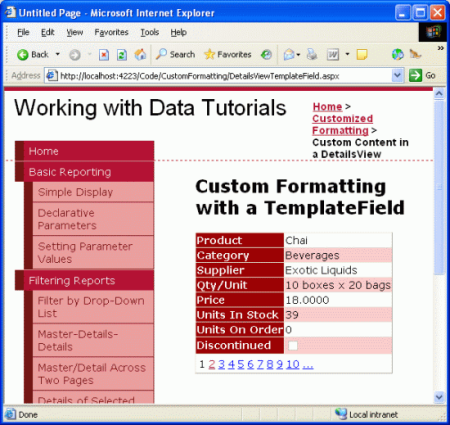Open the Favorites menu
This screenshot has height=425, width=450.
point(111,32)
